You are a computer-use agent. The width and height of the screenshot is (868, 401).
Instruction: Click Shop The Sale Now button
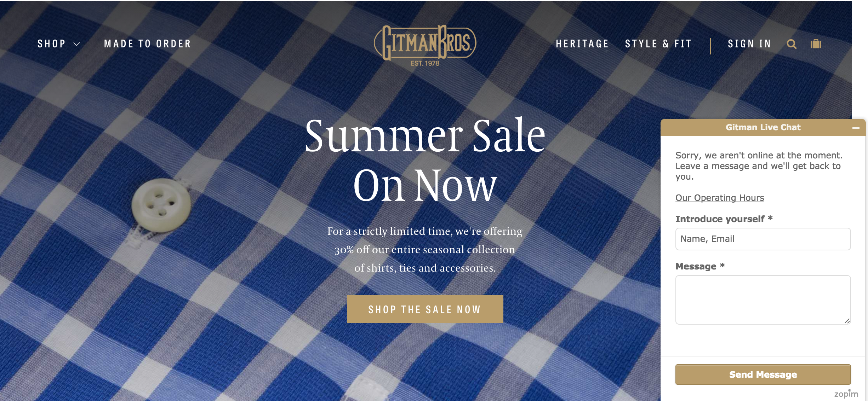tap(425, 309)
